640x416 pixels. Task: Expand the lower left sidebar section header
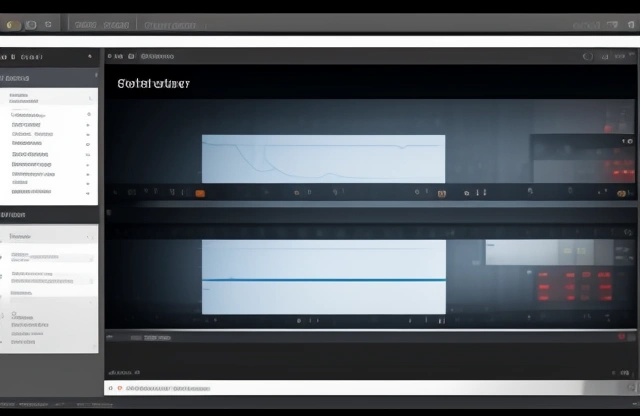[x=14, y=215]
